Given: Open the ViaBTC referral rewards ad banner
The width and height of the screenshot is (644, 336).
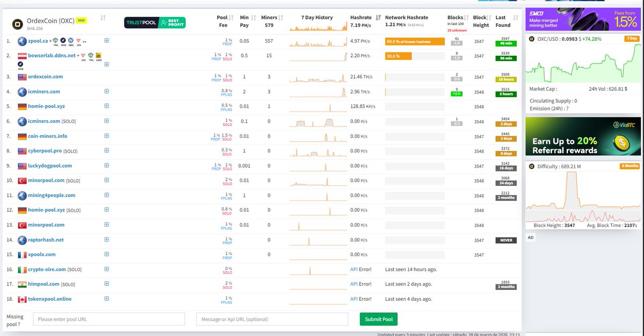Looking at the screenshot, I should pos(583,137).
